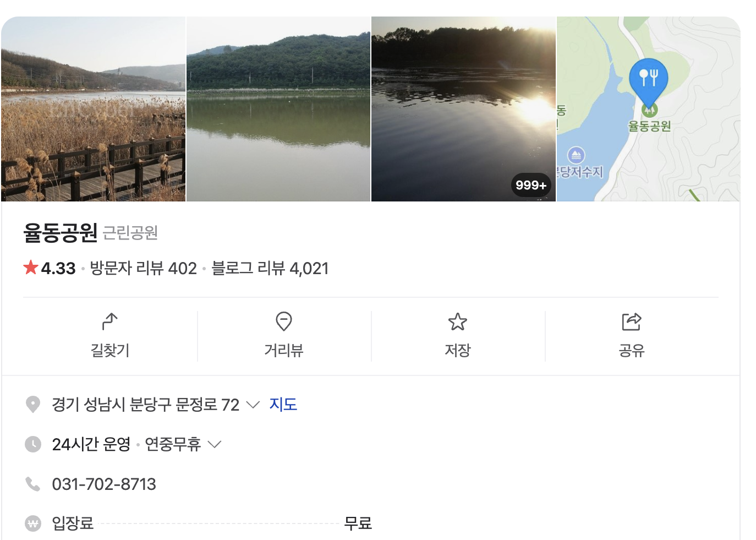
Task: Expand the 연중무휴 operating hours details
Action: click(215, 444)
